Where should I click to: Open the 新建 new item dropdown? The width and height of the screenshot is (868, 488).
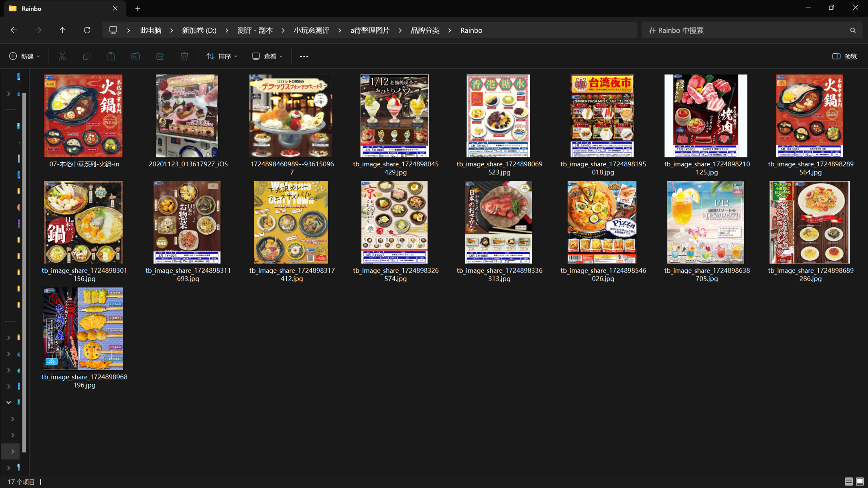[24, 57]
